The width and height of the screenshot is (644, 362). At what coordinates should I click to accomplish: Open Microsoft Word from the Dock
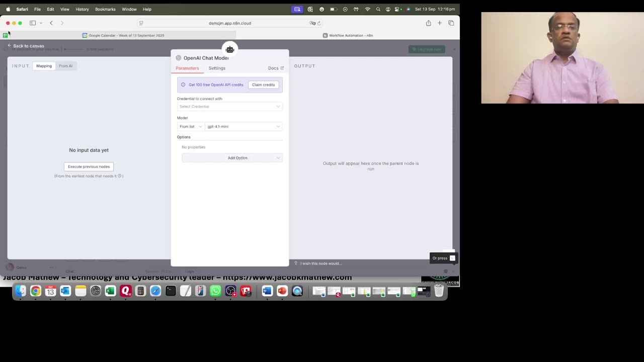click(267, 291)
